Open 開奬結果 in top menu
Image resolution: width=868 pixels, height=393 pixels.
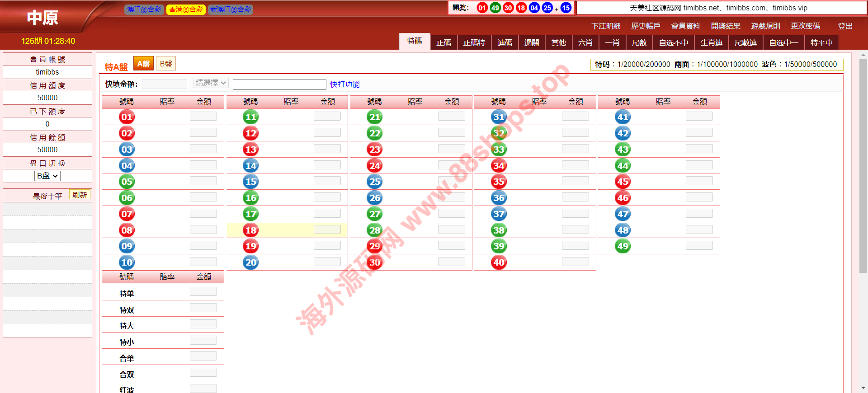[725, 26]
